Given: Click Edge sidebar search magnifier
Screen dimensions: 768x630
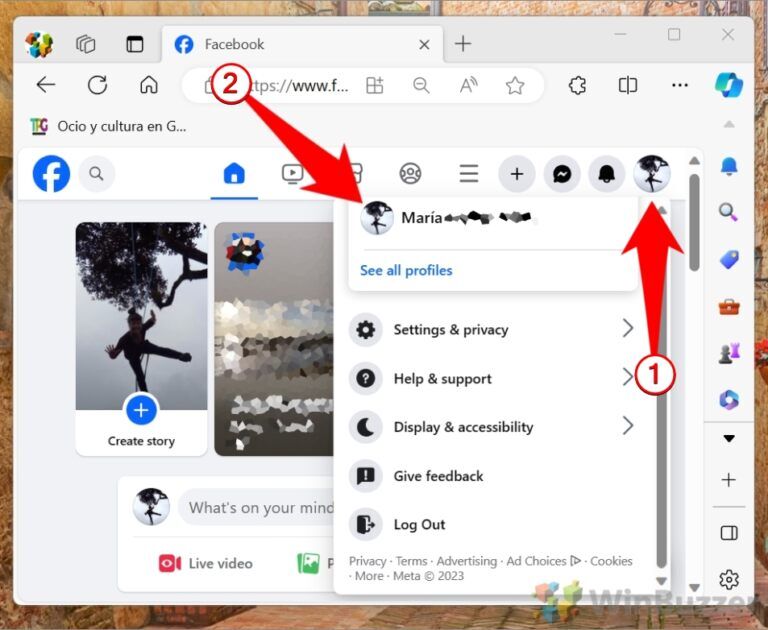Looking at the screenshot, I should click(729, 213).
